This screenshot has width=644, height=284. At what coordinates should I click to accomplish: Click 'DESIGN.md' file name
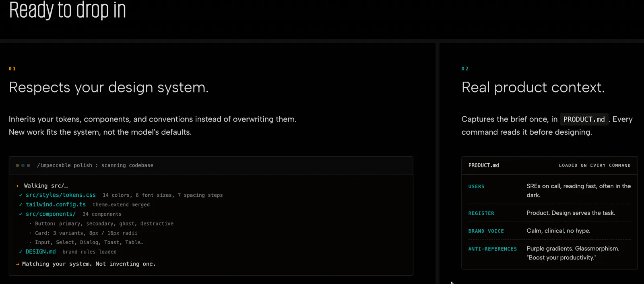coord(41,252)
